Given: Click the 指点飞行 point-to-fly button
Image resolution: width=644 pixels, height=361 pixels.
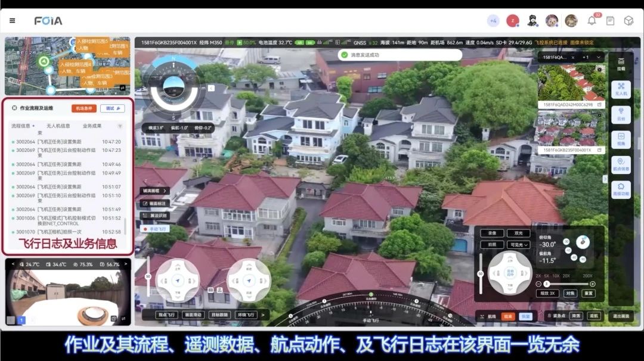Looking at the screenshot, I should coord(168,315).
